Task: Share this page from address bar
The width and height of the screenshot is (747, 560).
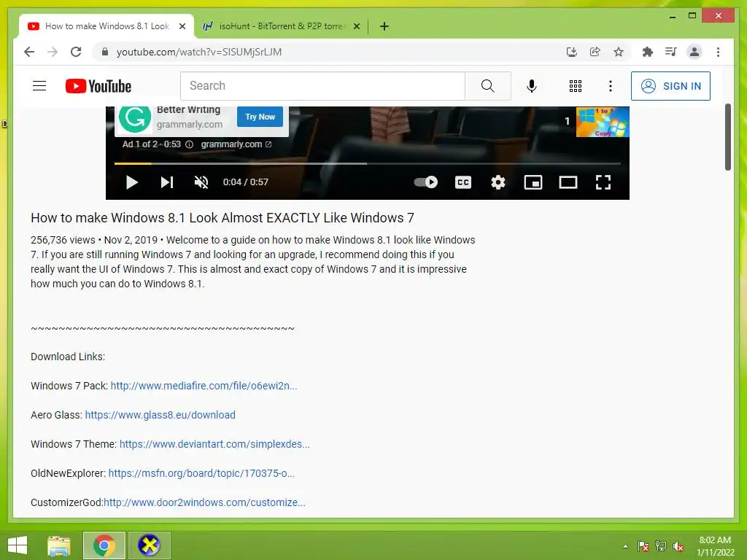Action: coord(595,52)
